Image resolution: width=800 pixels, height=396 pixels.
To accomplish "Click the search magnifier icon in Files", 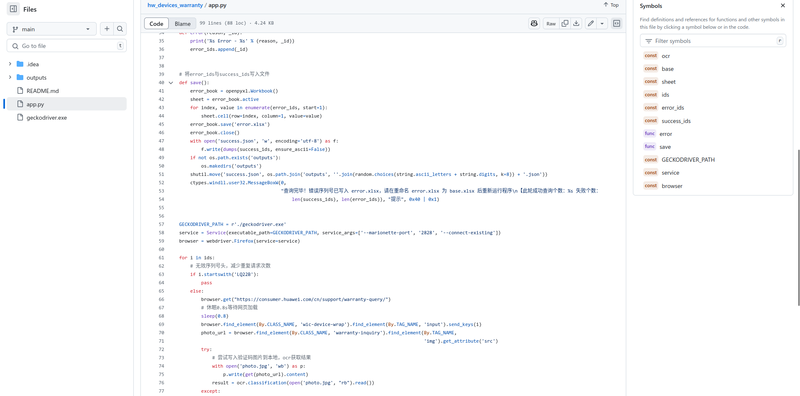I will [x=120, y=29].
